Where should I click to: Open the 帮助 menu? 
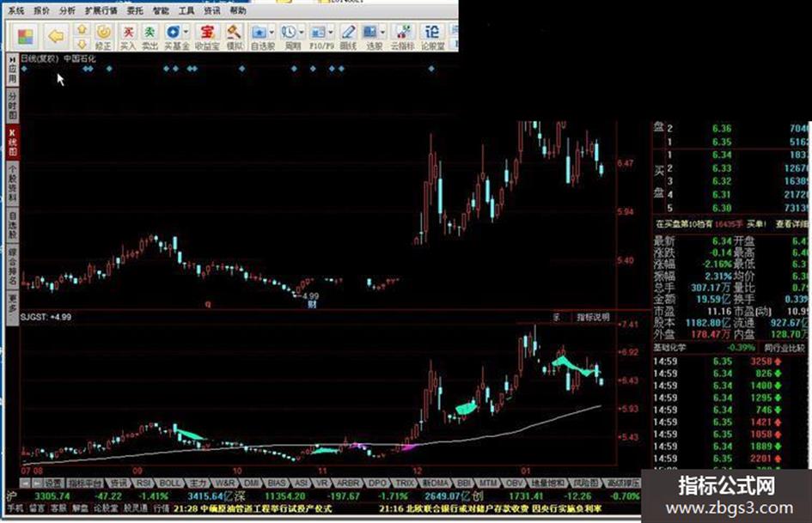238,10
